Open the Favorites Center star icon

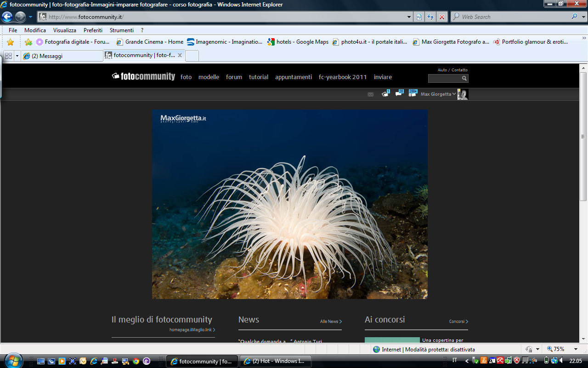click(10, 42)
